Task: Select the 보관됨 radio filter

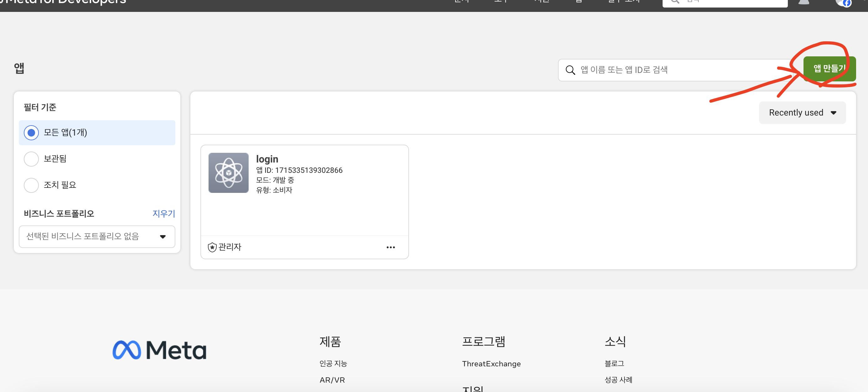Action: 31,159
